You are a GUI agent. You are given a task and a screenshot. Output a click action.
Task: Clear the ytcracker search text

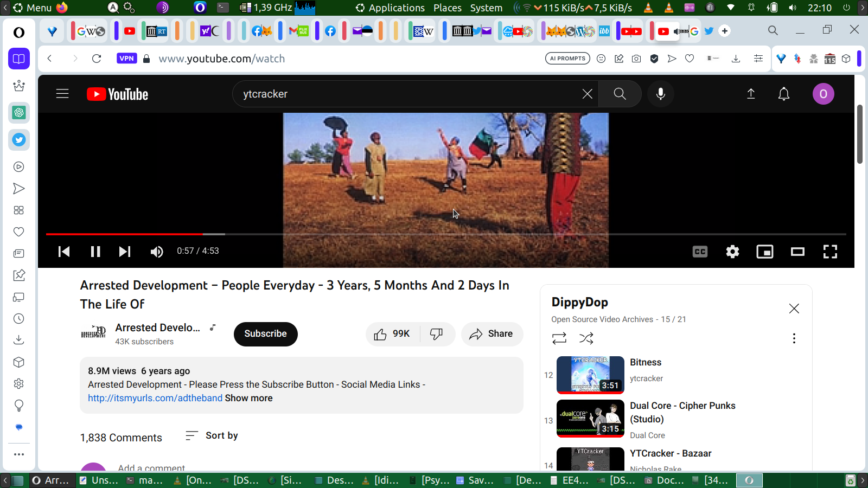point(587,94)
